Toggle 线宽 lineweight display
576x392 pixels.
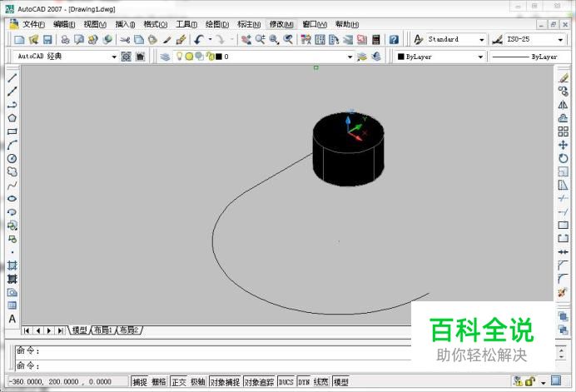(320, 382)
